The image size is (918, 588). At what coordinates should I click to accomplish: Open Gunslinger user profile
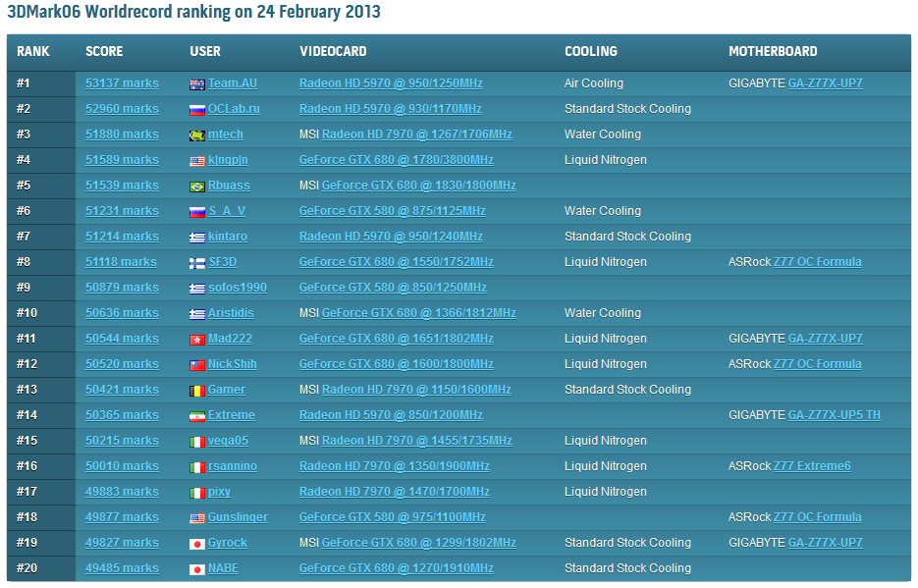point(238,517)
